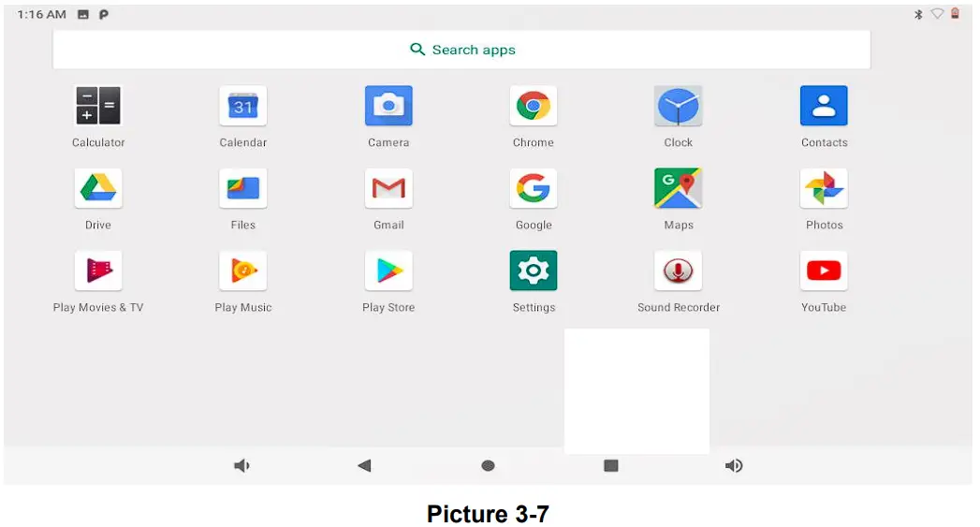Tap the Search apps field
The width and height of the screenshot is (980, 527).
pos(461,50)
